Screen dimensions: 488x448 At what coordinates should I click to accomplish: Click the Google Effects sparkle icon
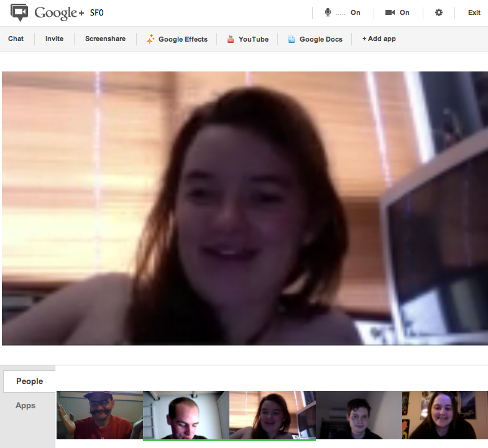150,39
